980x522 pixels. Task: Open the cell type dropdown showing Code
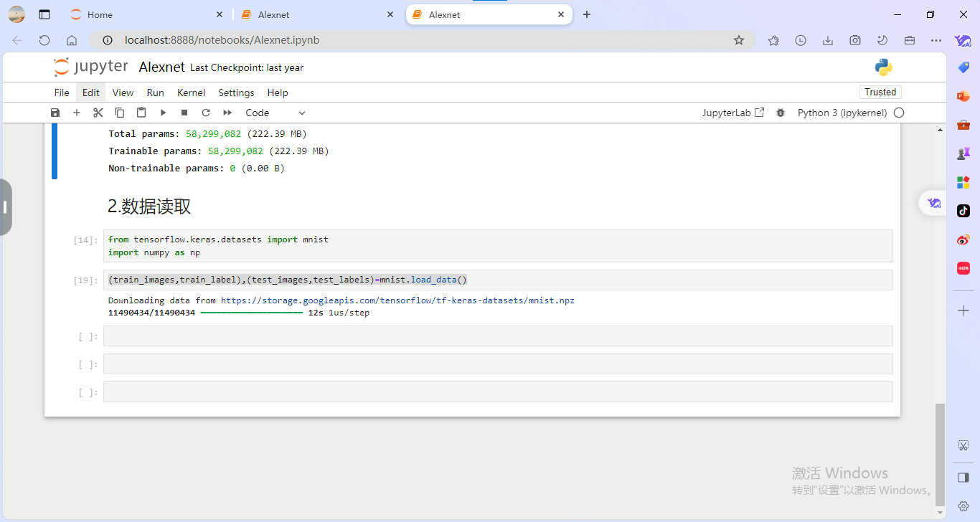(x=275, y=113)
